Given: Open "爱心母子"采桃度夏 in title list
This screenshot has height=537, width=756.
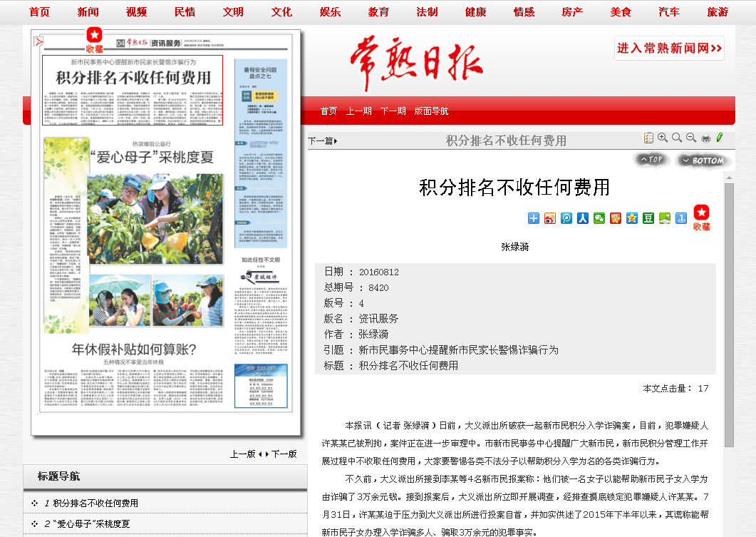Looking at the screenshot, I should pyautogui.click(x=91, y=524).
